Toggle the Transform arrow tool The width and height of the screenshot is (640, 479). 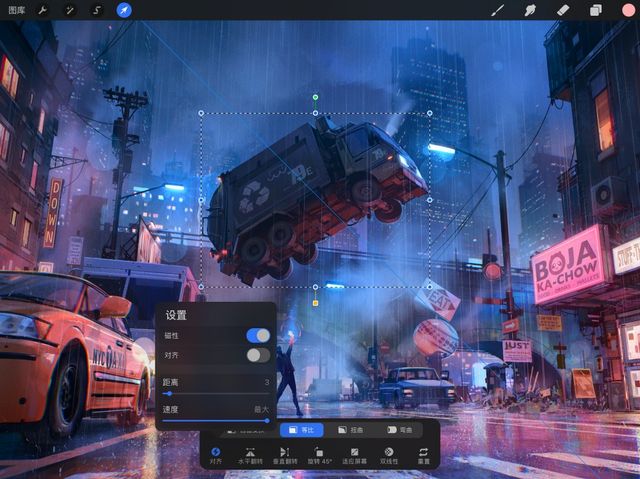tap(124, 10)
